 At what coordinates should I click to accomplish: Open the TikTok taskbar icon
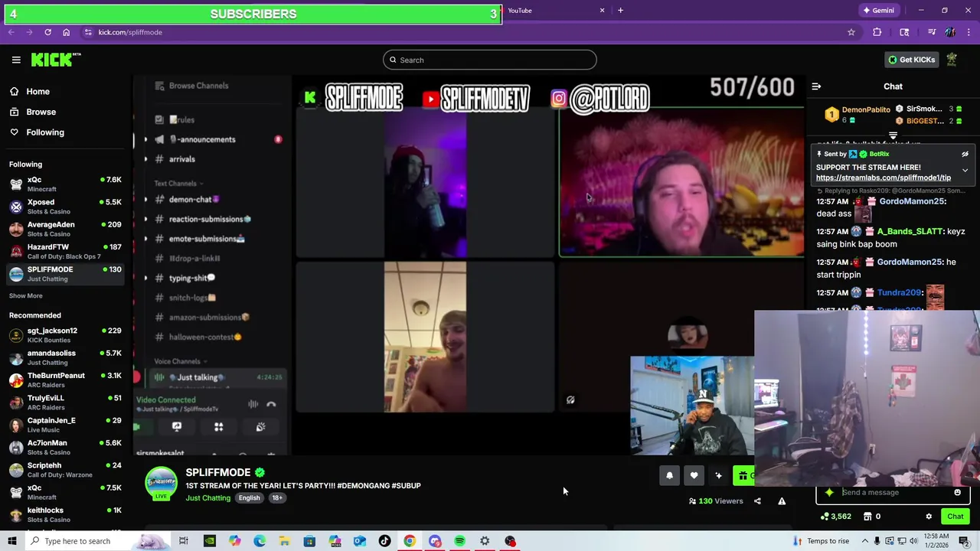[x=384, y=541]
